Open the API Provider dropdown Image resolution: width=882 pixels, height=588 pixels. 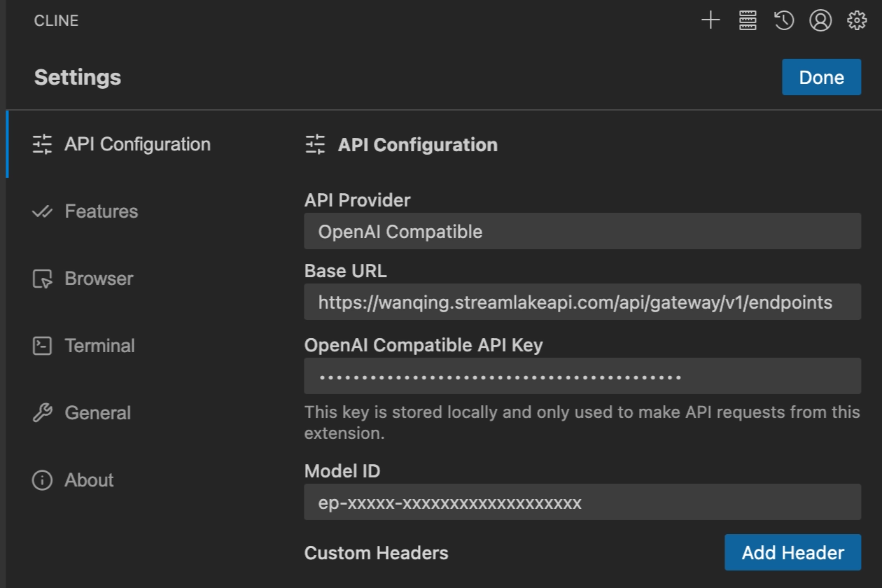point(582,232)
